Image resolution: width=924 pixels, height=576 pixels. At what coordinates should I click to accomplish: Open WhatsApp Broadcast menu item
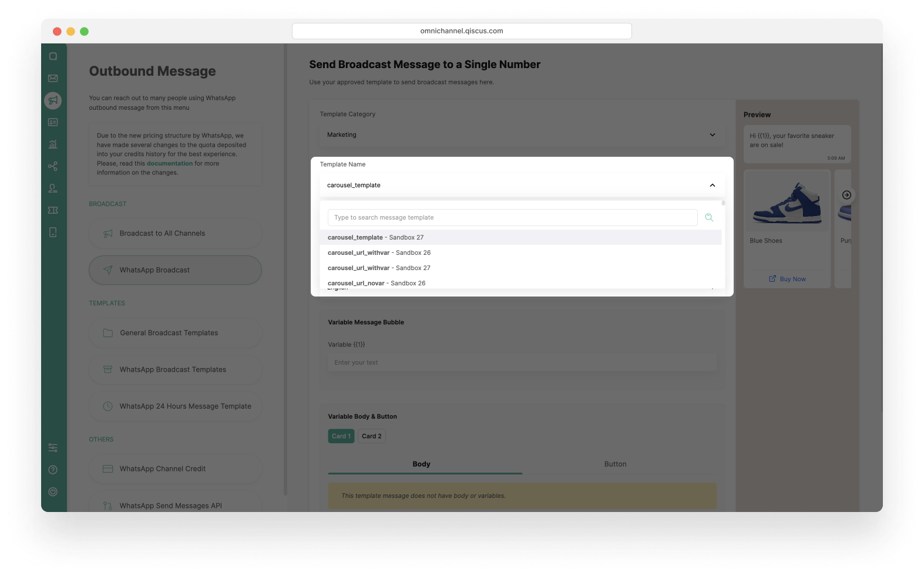tap(175, 270)
